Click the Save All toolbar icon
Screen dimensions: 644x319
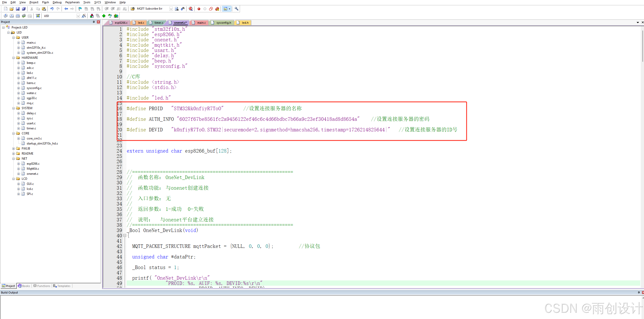24,9
